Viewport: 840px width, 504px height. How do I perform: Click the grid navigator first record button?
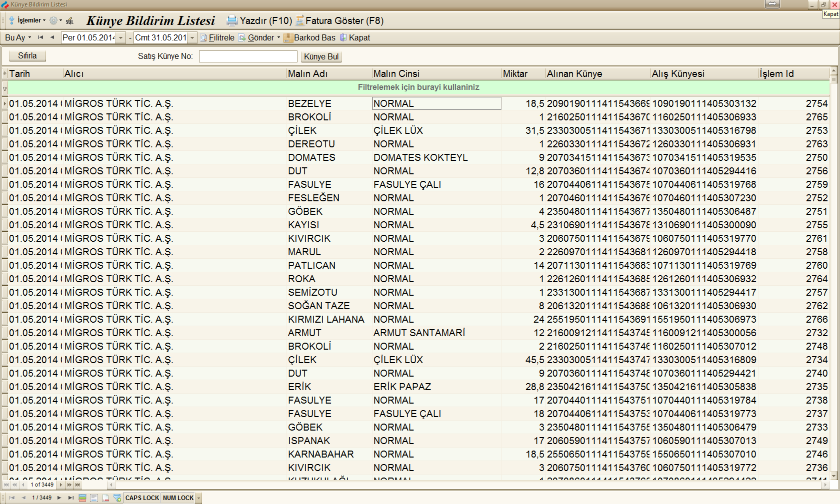(x=6, y=485)
